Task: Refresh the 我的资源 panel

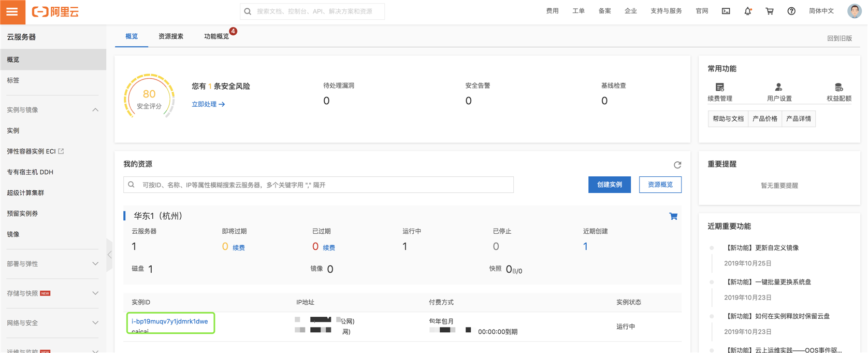Action: point(677,165)
